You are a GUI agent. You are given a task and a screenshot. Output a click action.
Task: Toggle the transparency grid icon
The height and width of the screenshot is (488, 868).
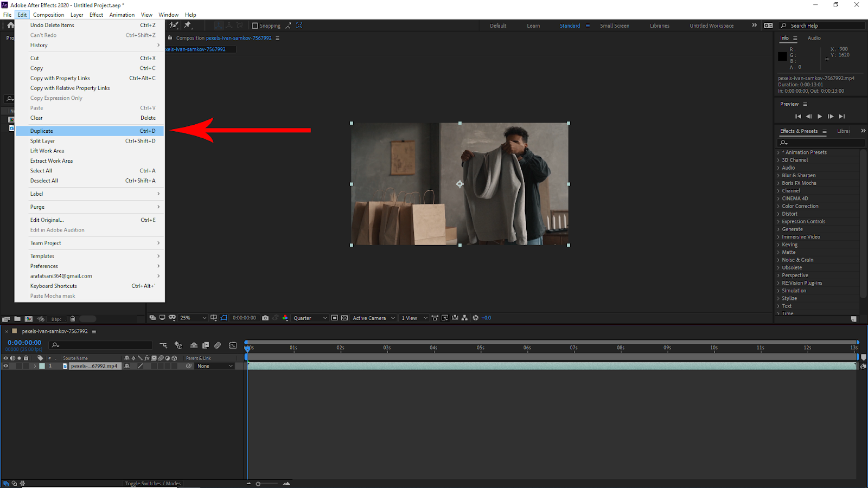click(344, 318)
